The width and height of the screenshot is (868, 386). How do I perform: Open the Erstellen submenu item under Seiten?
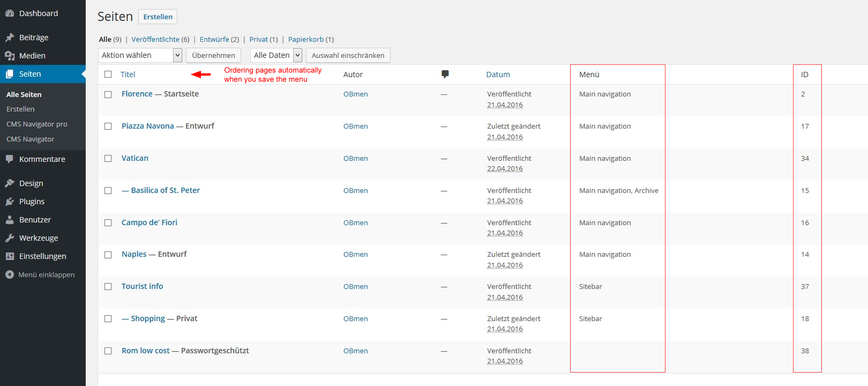tap(20, 109)
